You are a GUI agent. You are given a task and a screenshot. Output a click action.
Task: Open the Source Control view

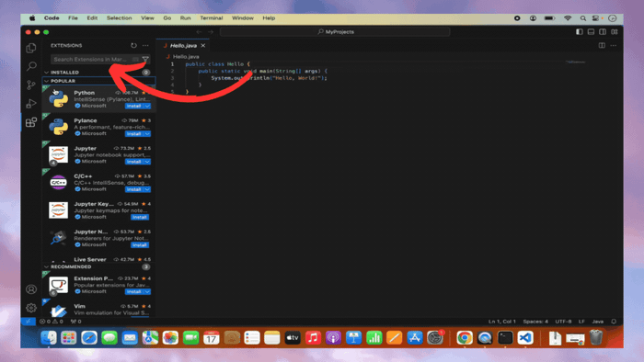click(31, 85)
